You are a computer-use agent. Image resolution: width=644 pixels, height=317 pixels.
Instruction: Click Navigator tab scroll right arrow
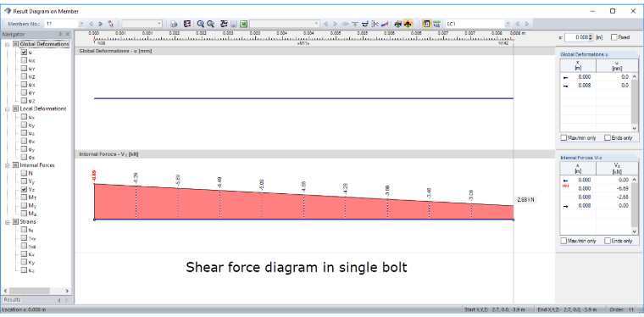(x=67, y=300)
